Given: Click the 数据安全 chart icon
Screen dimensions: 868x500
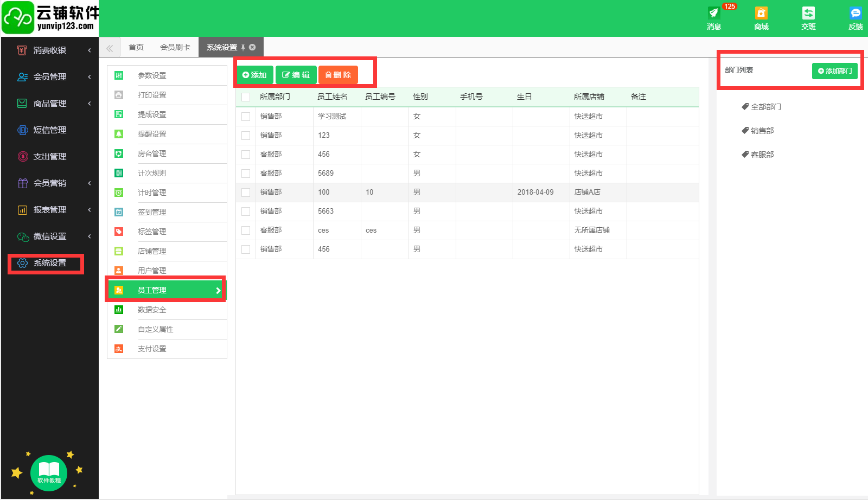Looking at the screenshot, I should (x=119, y=310).
